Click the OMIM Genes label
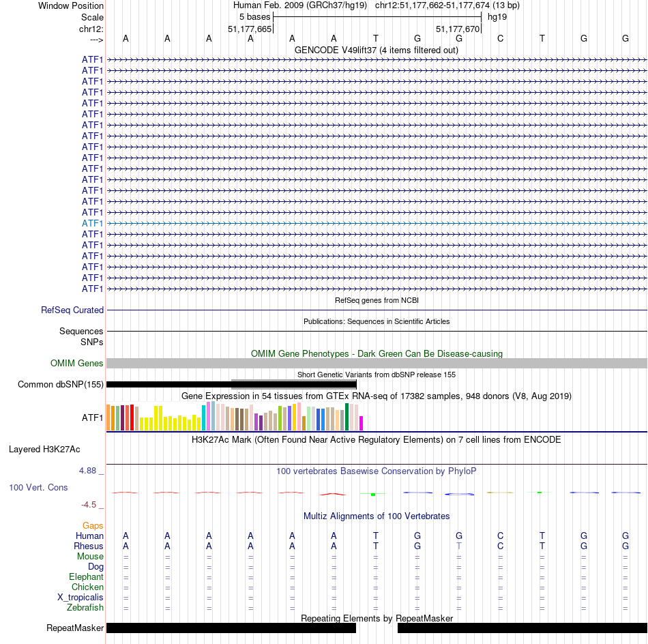648x644 pixels. tap(76, 364)
